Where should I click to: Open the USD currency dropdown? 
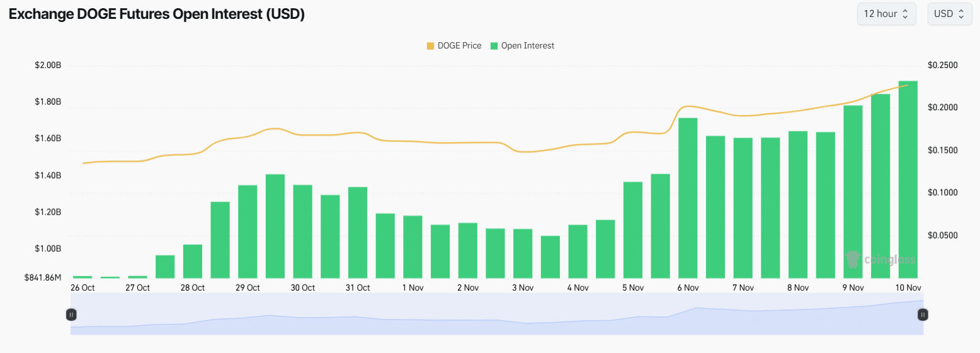tap(949, 14)
